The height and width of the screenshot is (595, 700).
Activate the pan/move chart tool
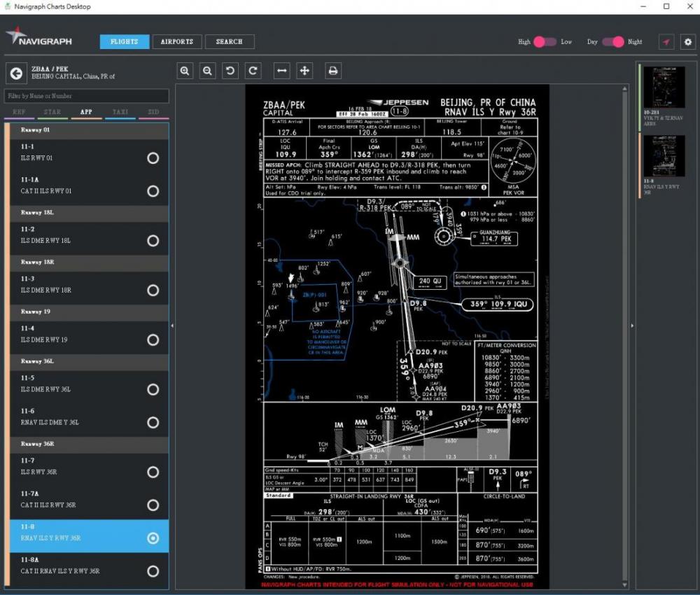[304, 71]
